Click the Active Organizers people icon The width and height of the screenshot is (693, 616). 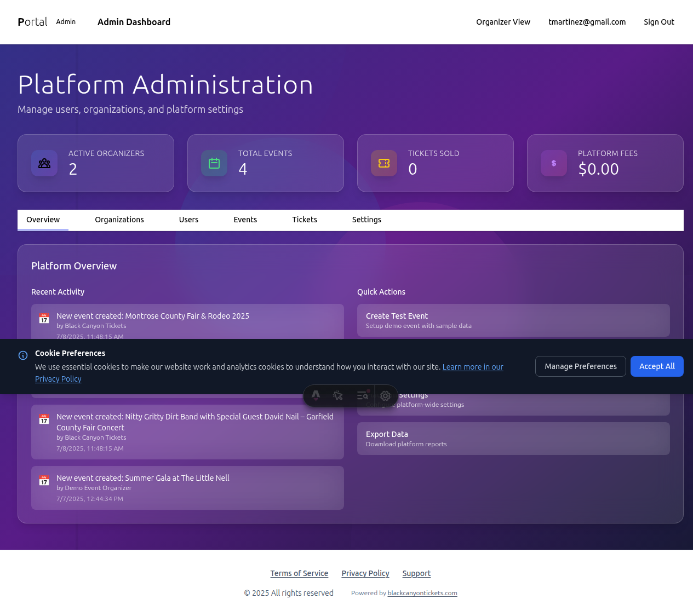point(44,163)
